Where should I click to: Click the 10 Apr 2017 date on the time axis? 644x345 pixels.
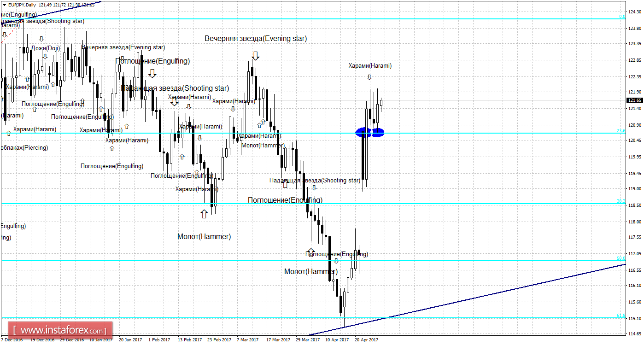[337, 340]
